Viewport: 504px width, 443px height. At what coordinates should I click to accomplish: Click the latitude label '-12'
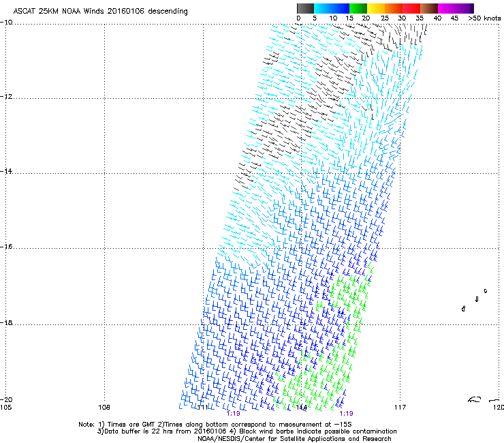[x=6, y=97]
